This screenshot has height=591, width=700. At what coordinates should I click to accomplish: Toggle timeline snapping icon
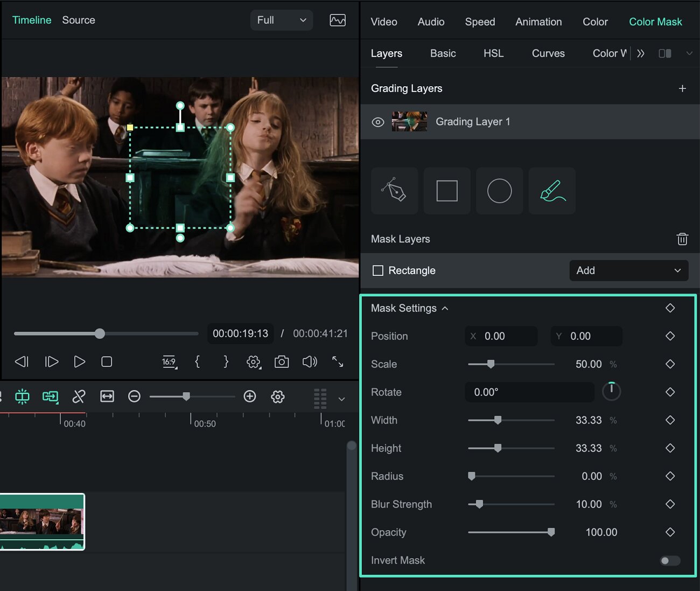pos(22,397)
